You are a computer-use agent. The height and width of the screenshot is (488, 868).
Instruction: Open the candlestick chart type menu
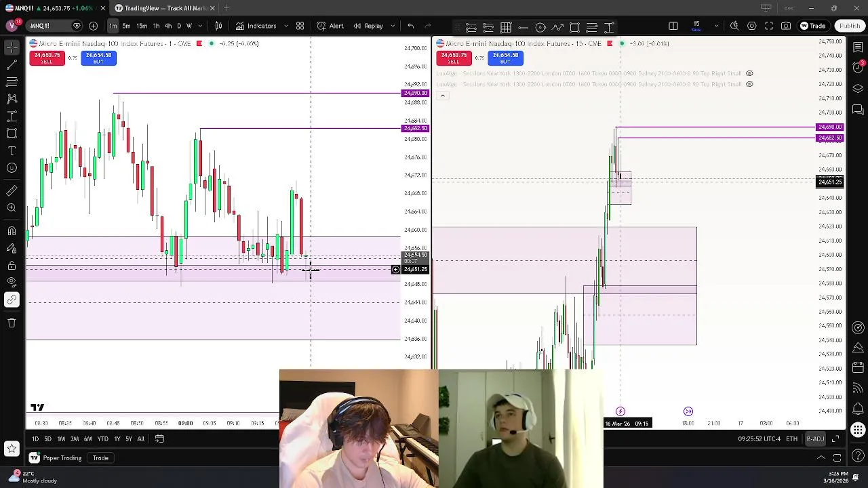click(x=218, y=26)
